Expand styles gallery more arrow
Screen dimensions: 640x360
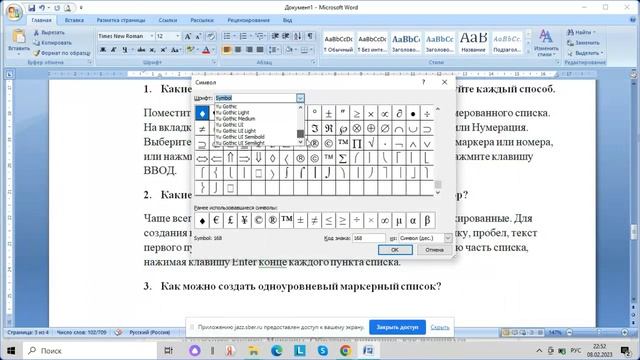(x=529, y=51)
